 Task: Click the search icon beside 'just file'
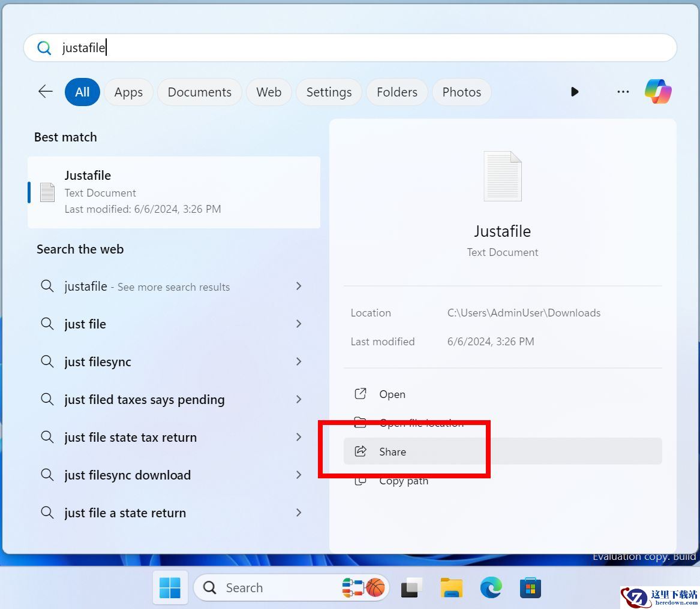47,324
